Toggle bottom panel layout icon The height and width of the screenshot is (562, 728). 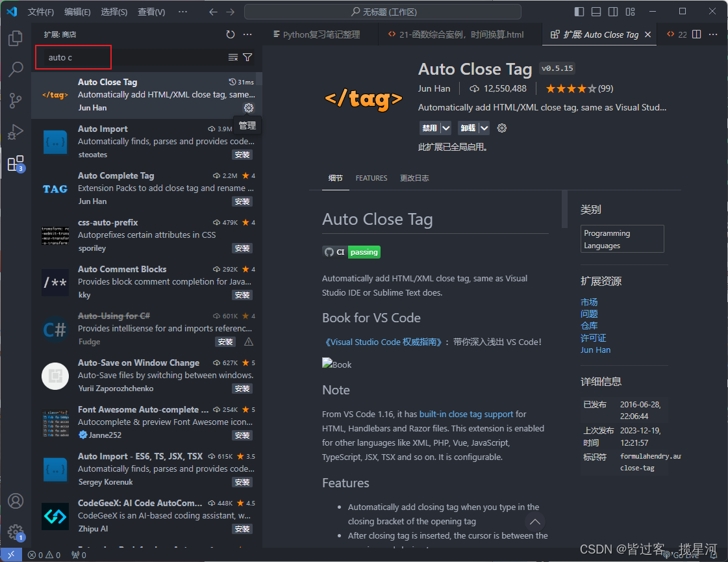coord(596,12)
